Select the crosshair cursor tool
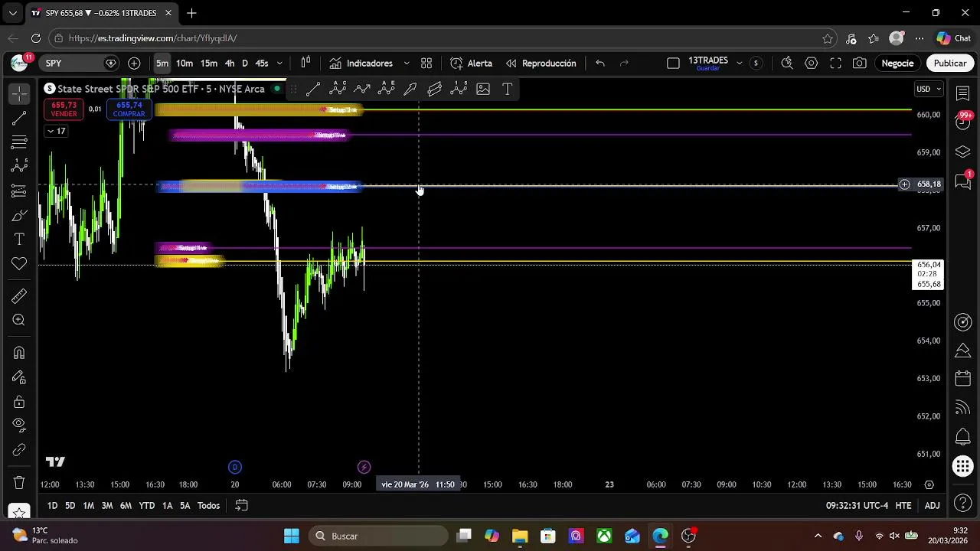 point(19,93)
